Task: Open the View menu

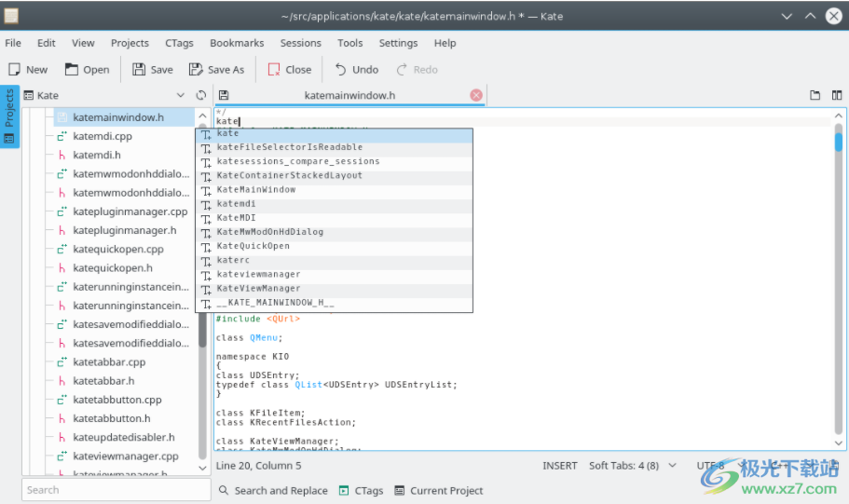Action: coord(83,43)
